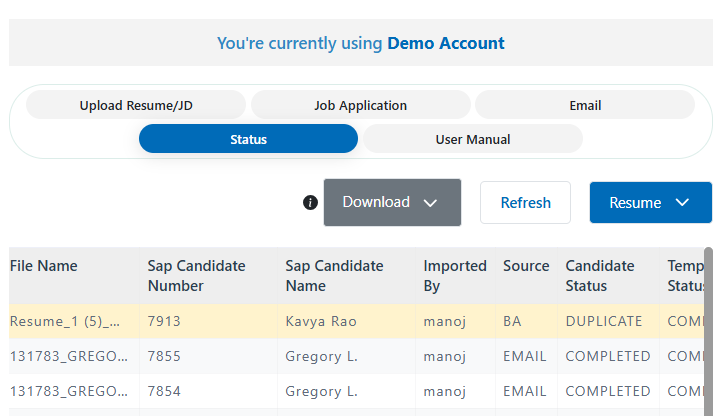Viewport: 717px width, 416px height.
Task: Click the Imported By column header
Action: [x=454, y=276]
